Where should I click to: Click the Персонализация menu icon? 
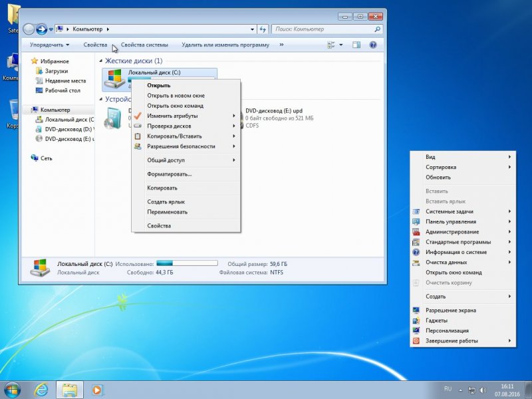[416, 331]
